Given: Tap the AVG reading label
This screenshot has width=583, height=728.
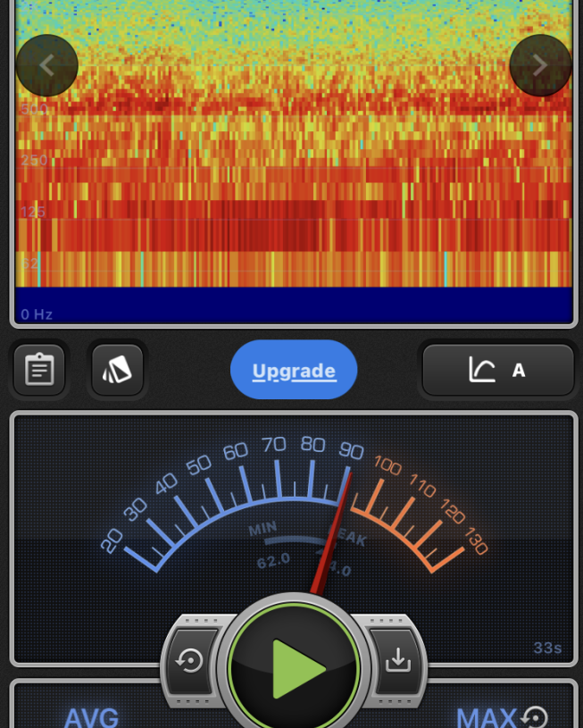Looking at the screenshot, I should (91, 717).
